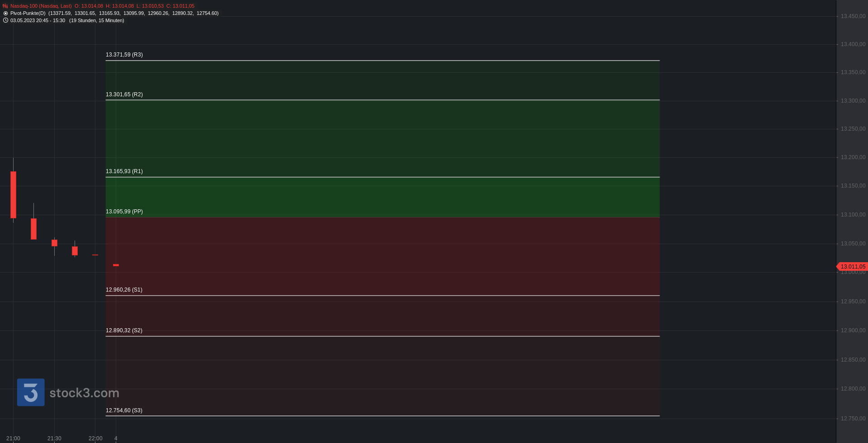Click the 12.960,26 (S1) support label
This screenshot has height=443, width=868.
124,290
